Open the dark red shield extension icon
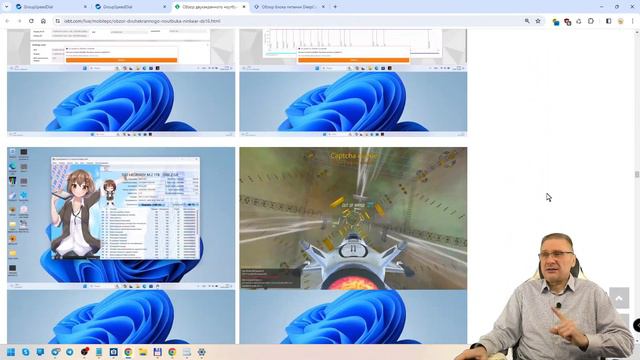Viewport: 640px width, 360px height. (567, 22)
